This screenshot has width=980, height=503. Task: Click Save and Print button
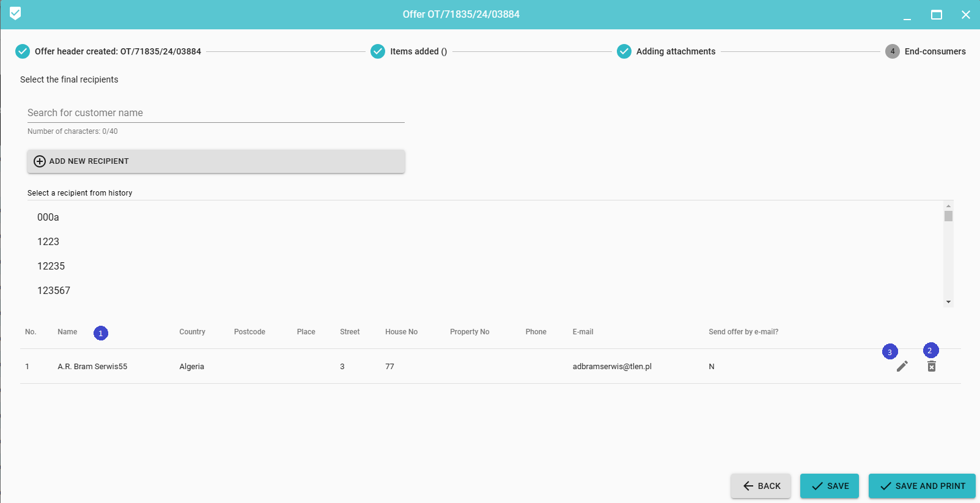(x=922, y=486)
